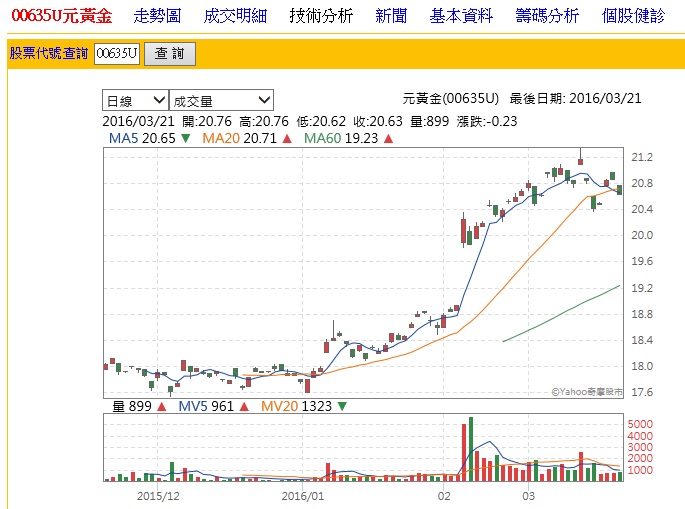Click the MA60 19.23 legend label

click(x=341, y=139)
